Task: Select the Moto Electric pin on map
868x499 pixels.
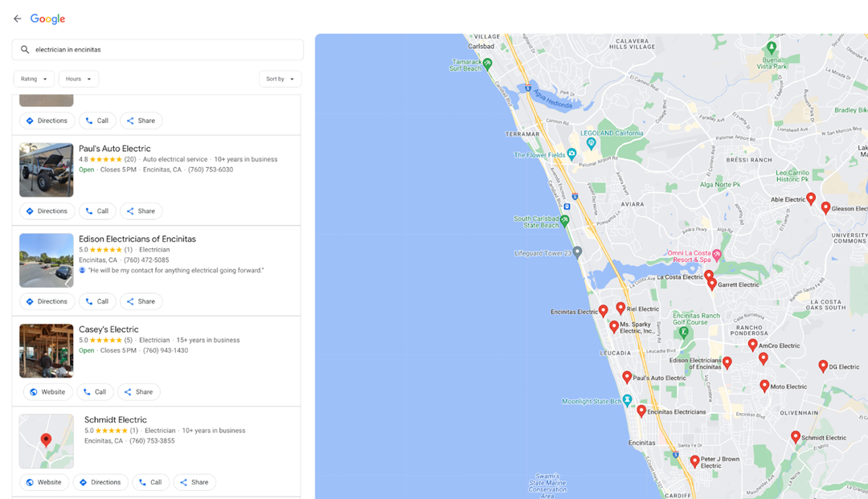Action: pyautogui.click(x=764, y=386)
